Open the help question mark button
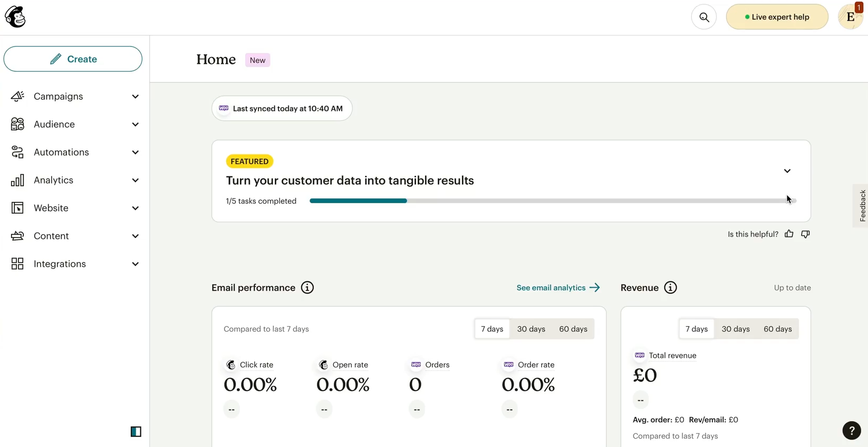The height and width of the screenshot is (447, 868). (852, 431)
